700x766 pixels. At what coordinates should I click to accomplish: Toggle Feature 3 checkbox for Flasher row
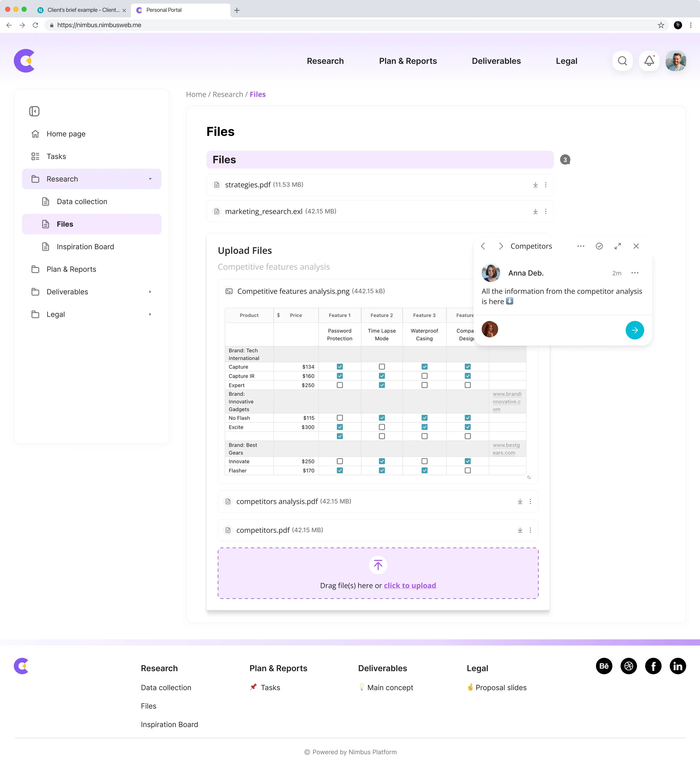(424, 470)
